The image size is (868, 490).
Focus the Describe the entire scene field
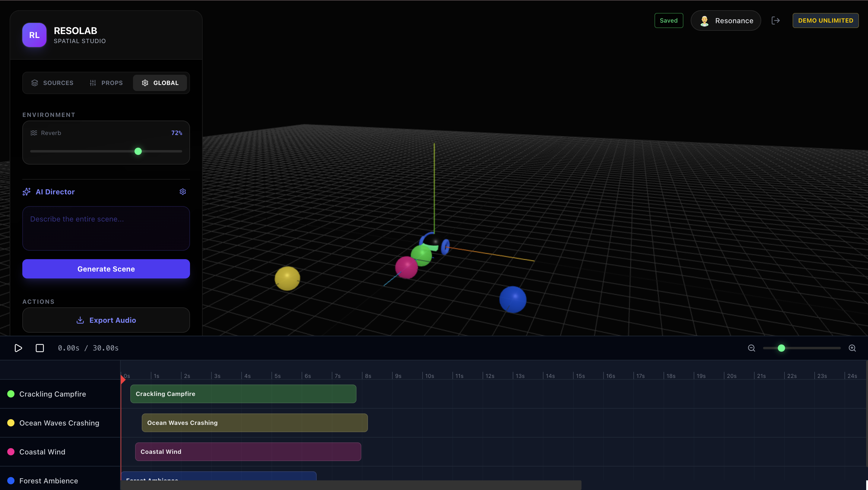(106, 228)
